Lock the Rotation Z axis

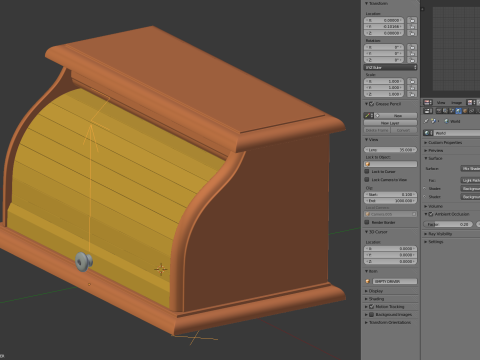pos(412,60)
